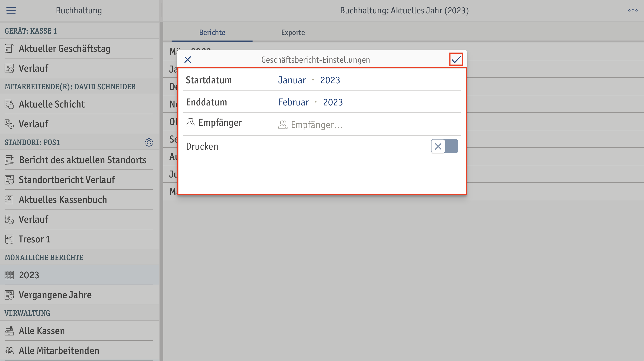Click the MITARBEITENDE(R): DAVID SCHNEIDER header
The height and width of the screenshot is (361, 644).
pos(70,87)
